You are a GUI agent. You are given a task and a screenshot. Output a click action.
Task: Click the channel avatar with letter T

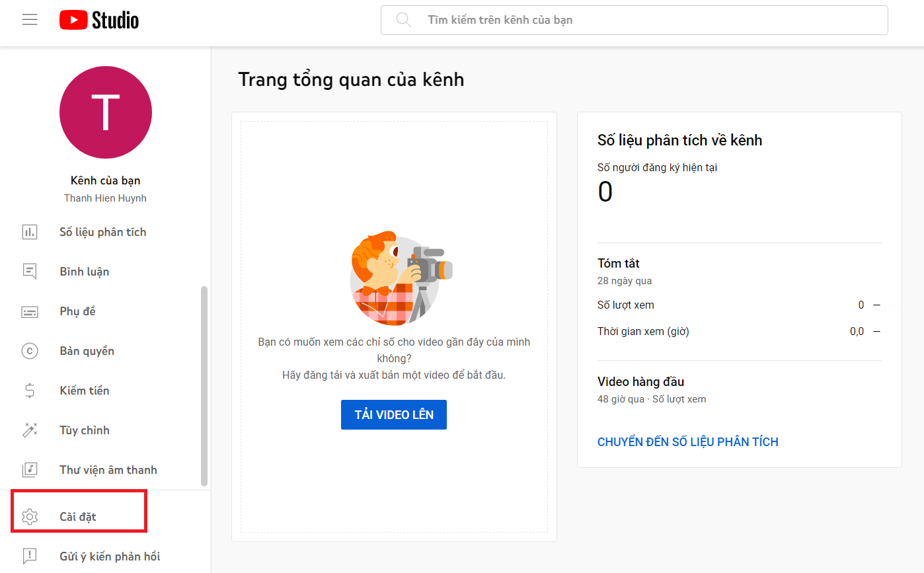(105, 112)
